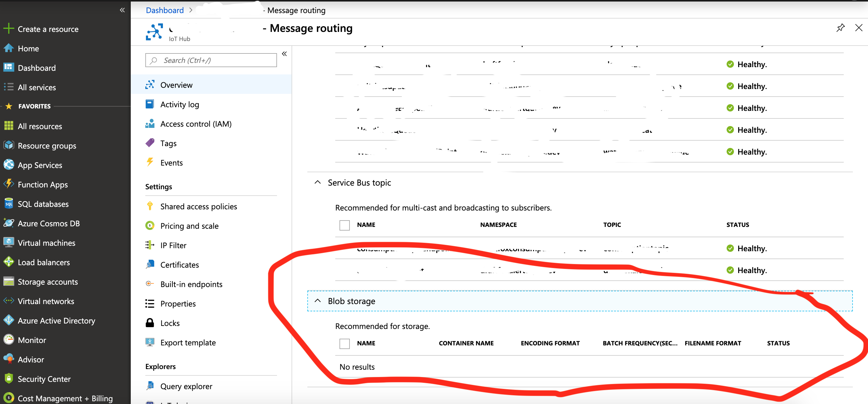The image size is (868, 404).
Task: Click the Security Center shield icon
Action: [x=8, y=378]
